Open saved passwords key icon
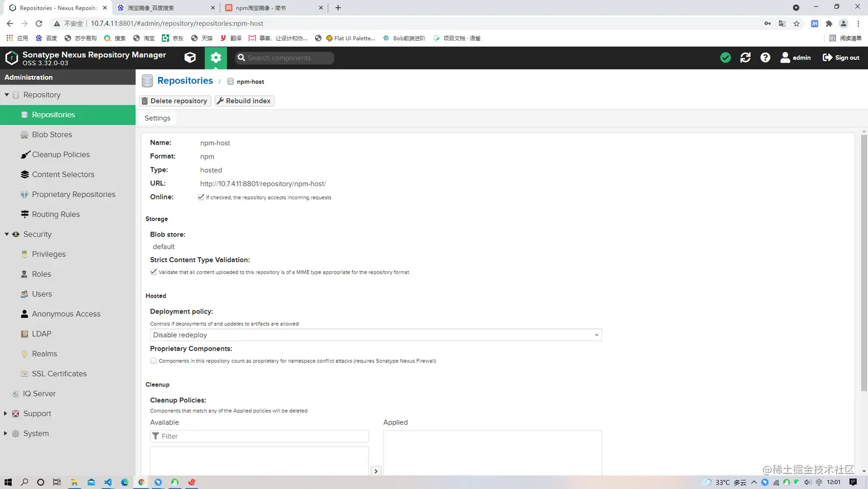 [x=768, y=24]
